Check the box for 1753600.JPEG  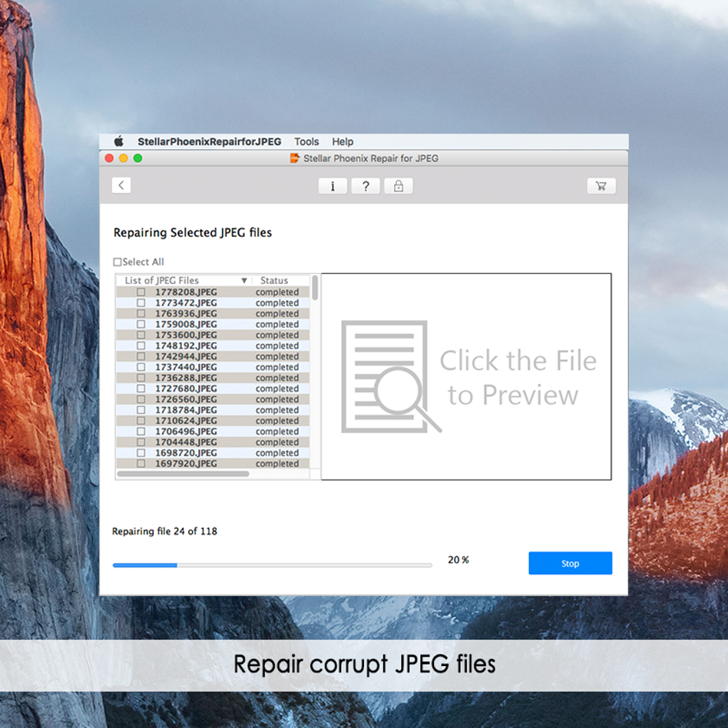(x=141, y=335)
